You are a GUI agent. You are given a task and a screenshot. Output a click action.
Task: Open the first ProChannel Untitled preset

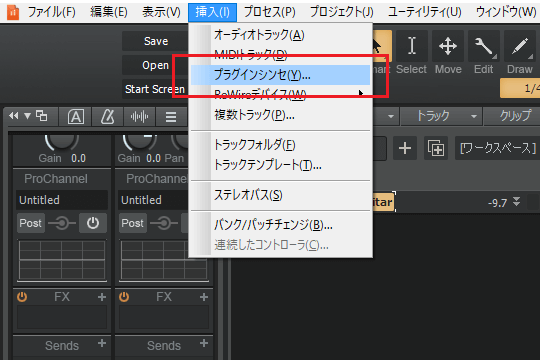coord(62,200)
